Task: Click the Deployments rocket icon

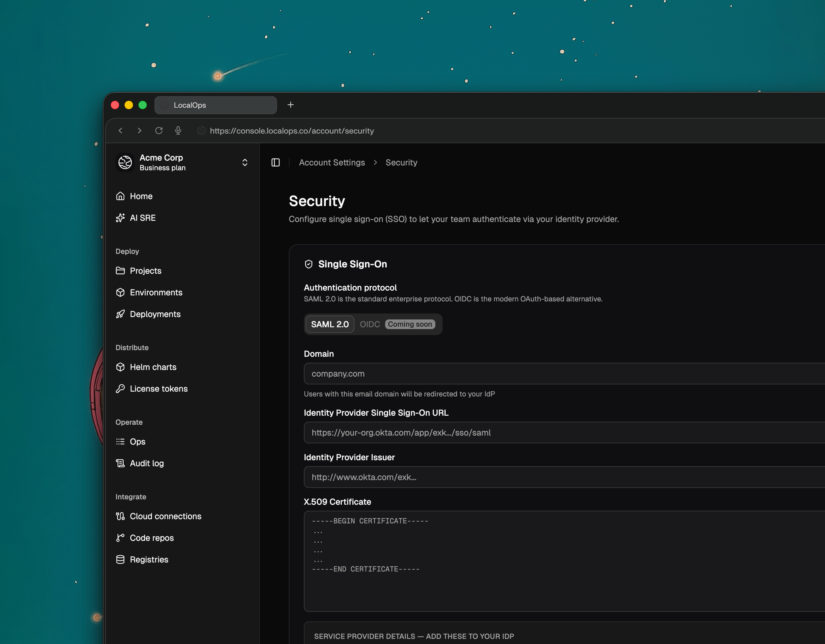Action: coord(120,314)
